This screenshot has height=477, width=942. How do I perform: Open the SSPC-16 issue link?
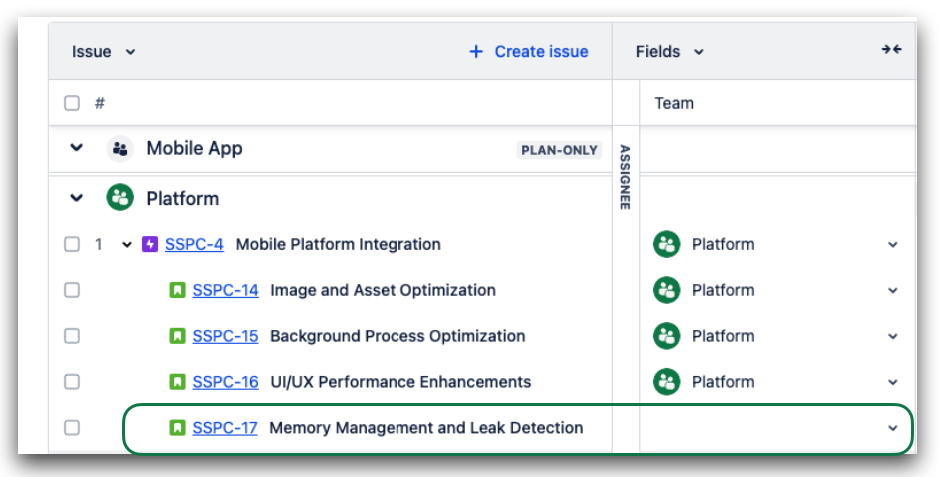[225, 382]
